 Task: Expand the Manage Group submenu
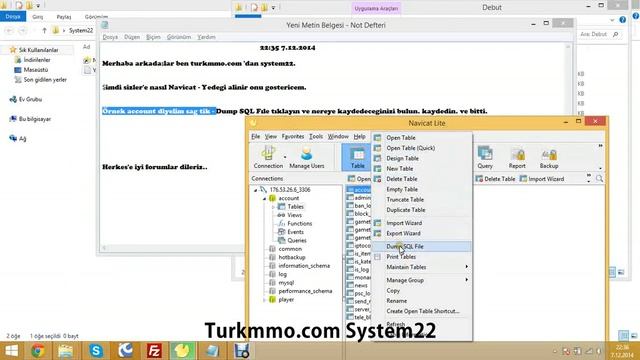tap(422, 280)
